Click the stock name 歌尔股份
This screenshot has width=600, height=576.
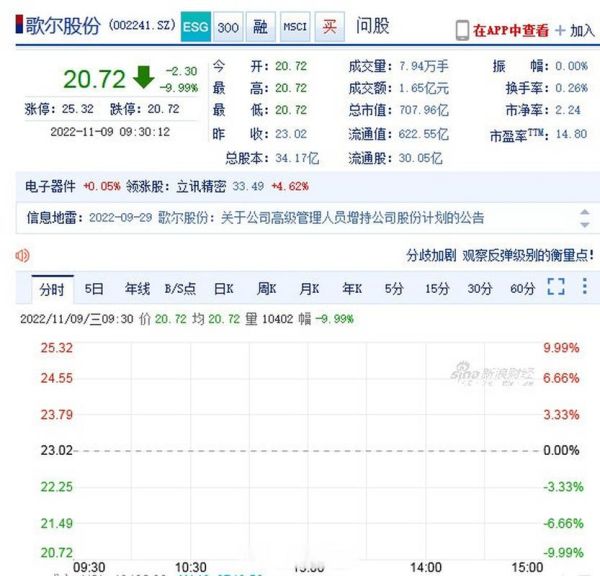(x=63, y=26)
